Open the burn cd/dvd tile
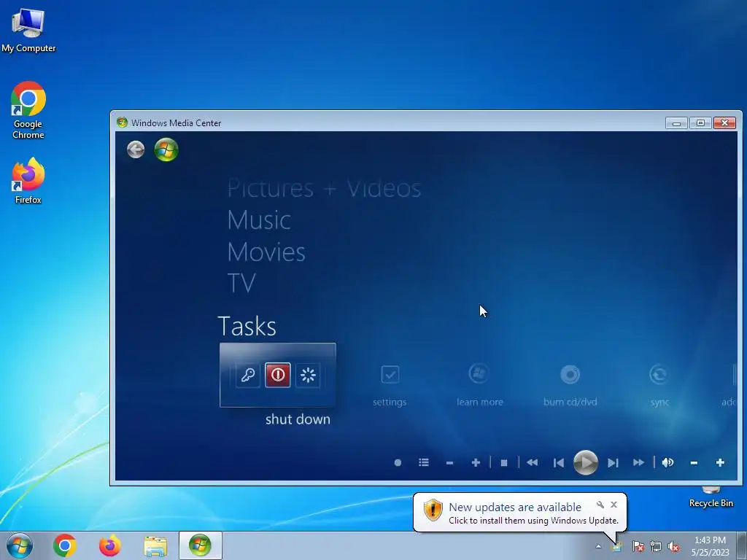The height and width of the screenshot is (560, 747). pyautogui.click(x=570, y=386)
